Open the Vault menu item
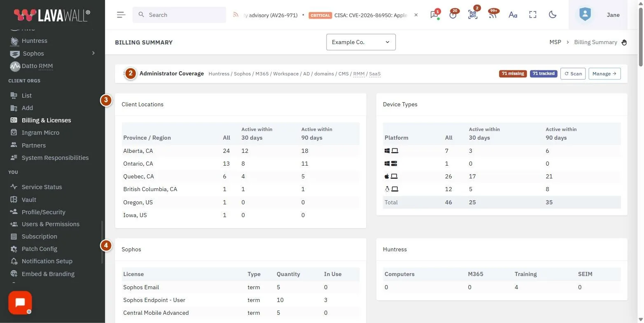This screenshot has width=644, height=323. (29, 199)
